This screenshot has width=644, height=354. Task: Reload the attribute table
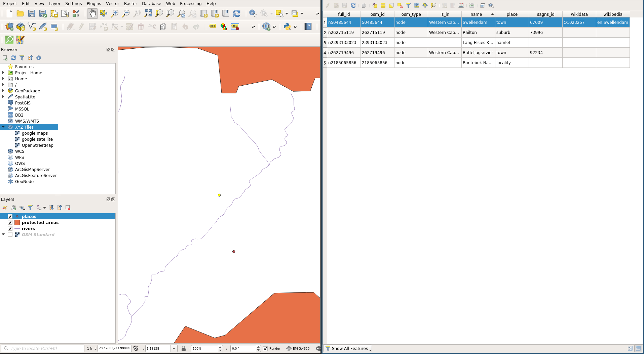[353, 5]
